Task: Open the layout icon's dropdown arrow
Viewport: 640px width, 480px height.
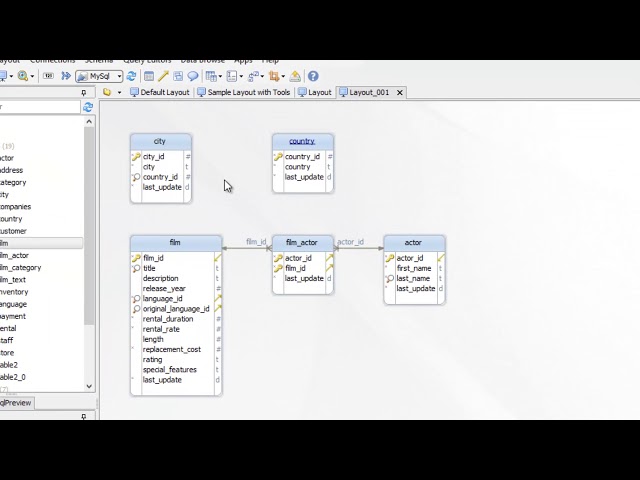Action: click(11, 76)
